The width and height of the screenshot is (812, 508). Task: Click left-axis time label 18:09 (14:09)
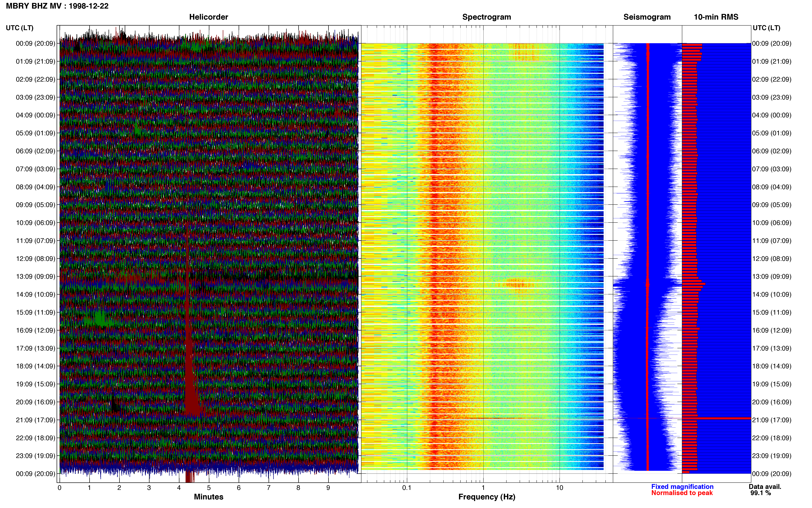pyautogui.click(x=36, y=366)
